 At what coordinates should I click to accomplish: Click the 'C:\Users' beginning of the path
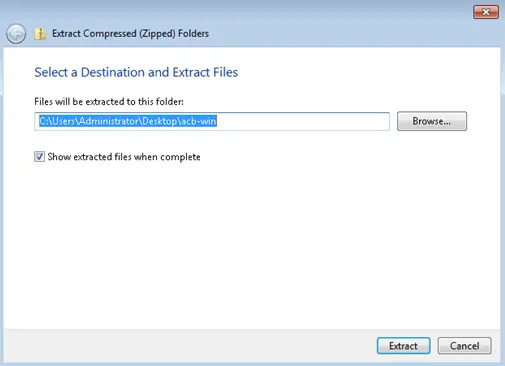click(57, 121)
